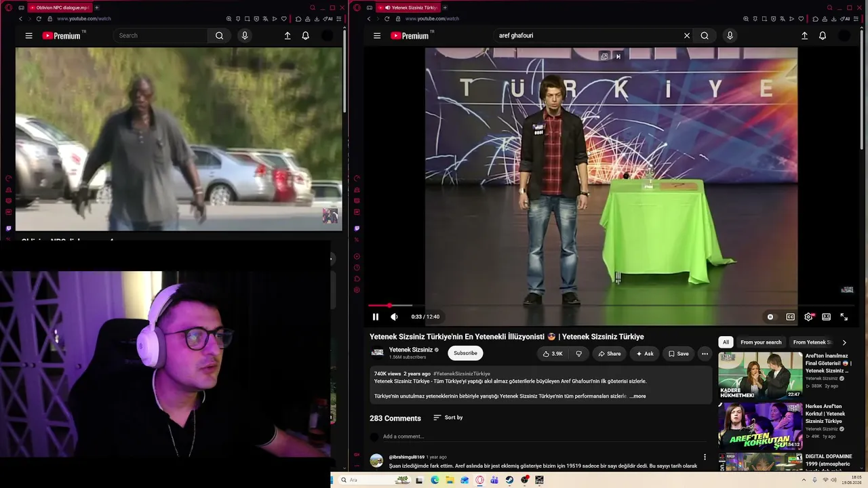Open YouTube notifications bell in right window
Viewport: 868px width, 488px height.
823,36
